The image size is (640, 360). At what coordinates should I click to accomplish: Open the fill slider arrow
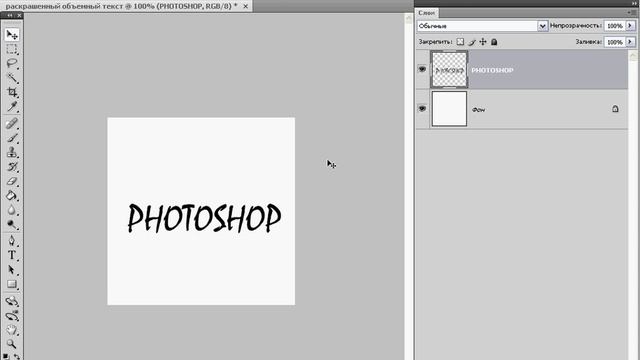point(630,42)
